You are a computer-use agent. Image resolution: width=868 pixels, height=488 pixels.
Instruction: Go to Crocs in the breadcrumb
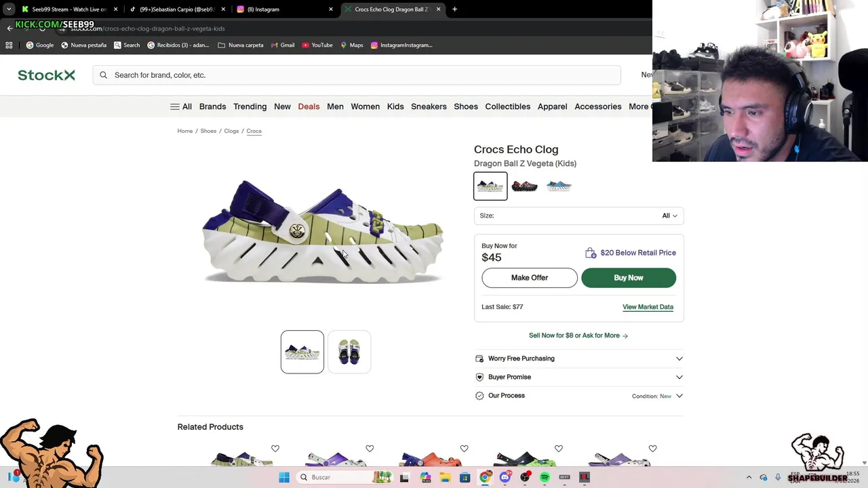coord(254,131)
